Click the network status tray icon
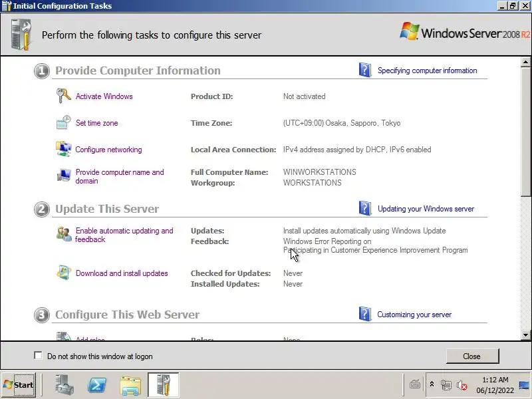 click(x=446, y=385)
